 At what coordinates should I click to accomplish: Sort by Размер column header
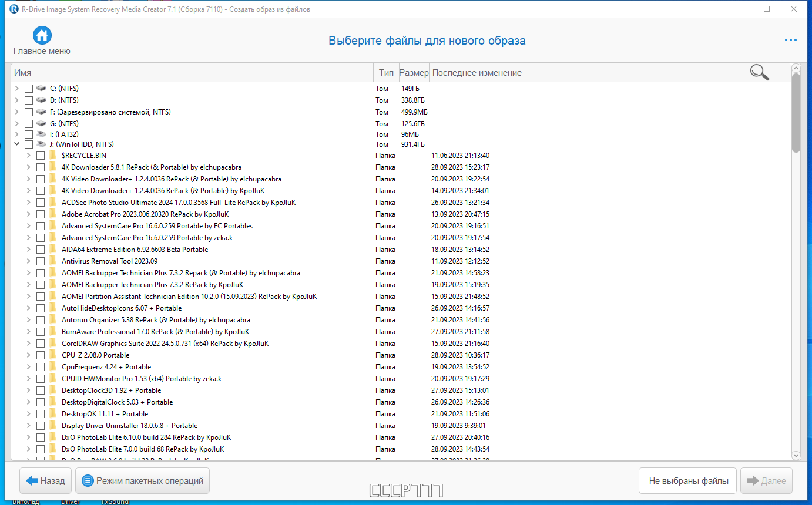(414, 73)
